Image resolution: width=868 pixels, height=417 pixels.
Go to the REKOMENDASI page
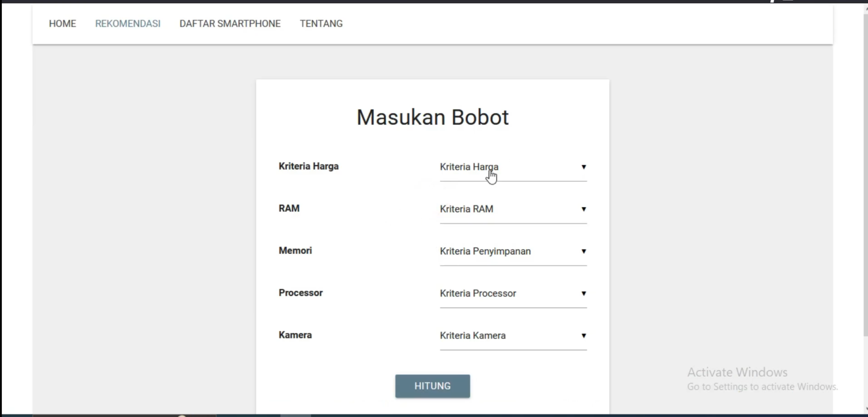tap(128, 23)
